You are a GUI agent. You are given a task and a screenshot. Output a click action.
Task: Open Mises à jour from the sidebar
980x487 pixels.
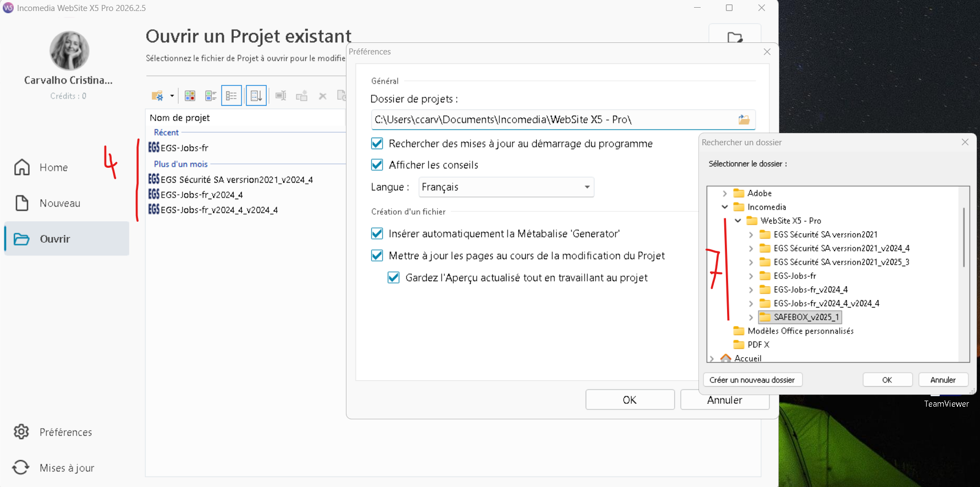(67, 468)
